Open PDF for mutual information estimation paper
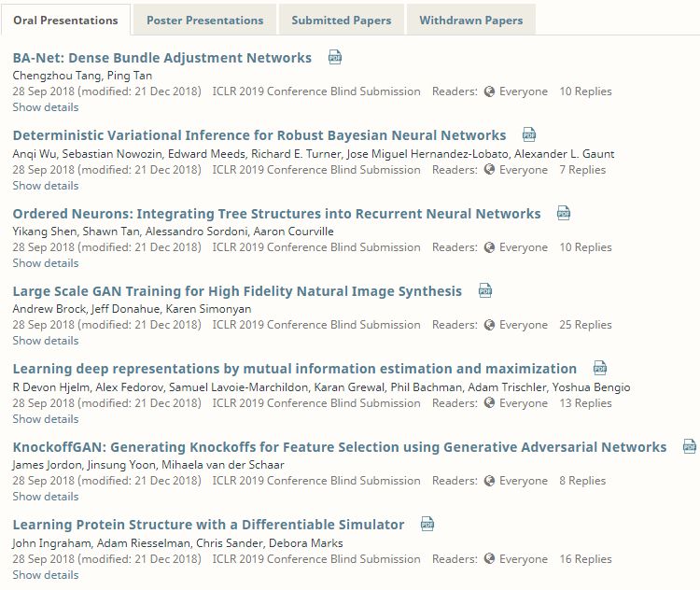700x590 pixels. [599, 368]
